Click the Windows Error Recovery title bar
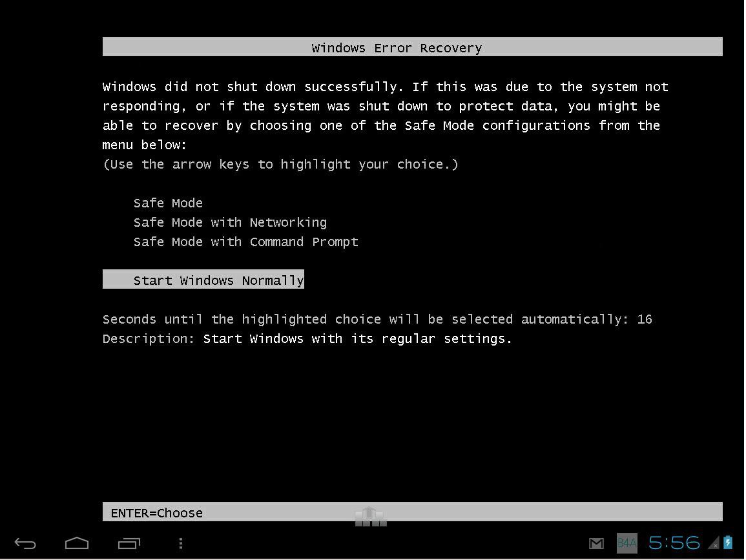Screen dimensions: 746x560 [413, 47]
